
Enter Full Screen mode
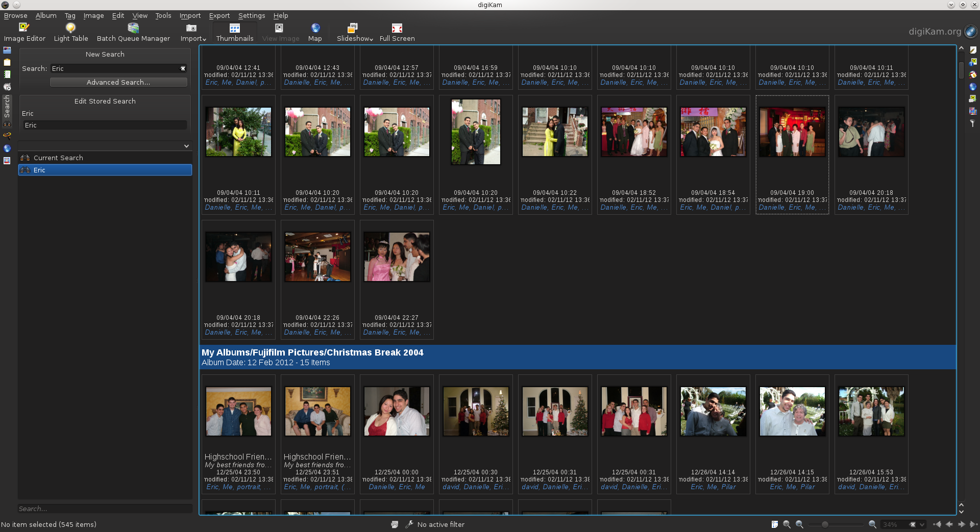(x=397, y=32)
